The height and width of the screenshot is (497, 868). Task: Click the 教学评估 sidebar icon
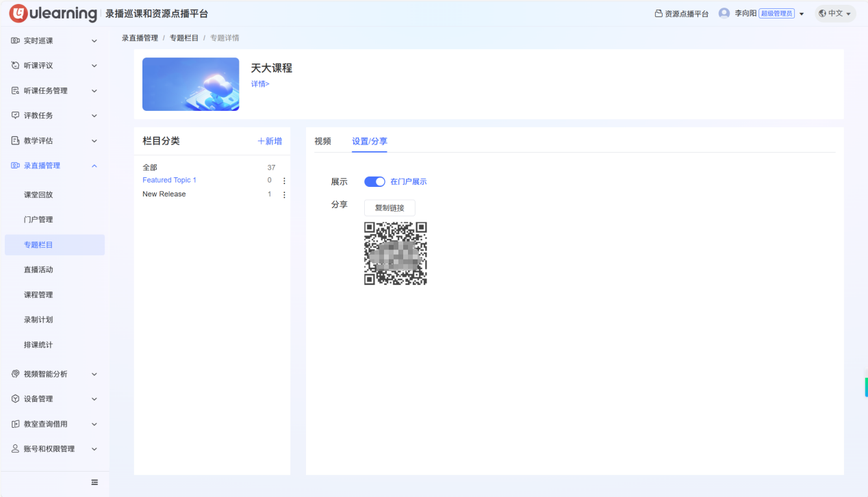coord(15,140)
